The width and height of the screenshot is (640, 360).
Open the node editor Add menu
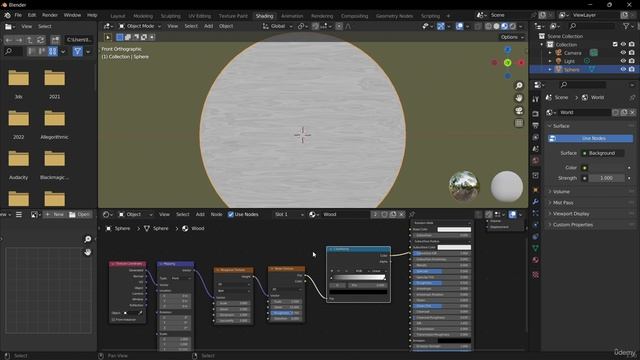[200, 214]
